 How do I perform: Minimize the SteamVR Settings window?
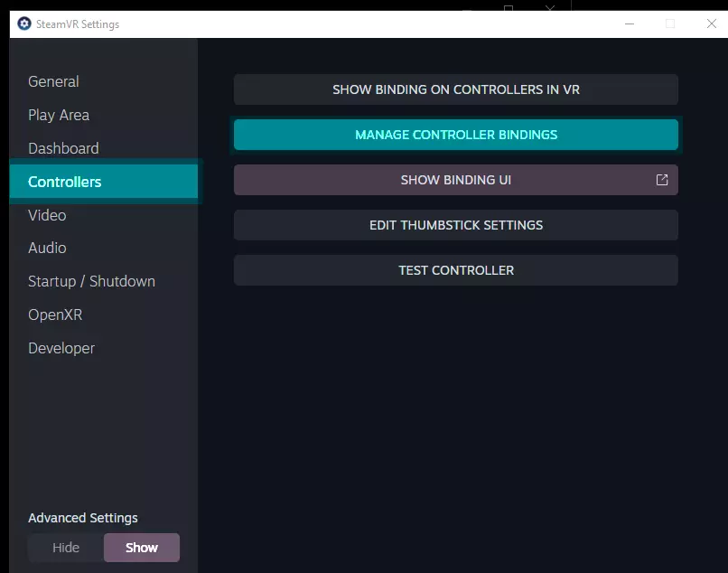[x=630, y=23]
